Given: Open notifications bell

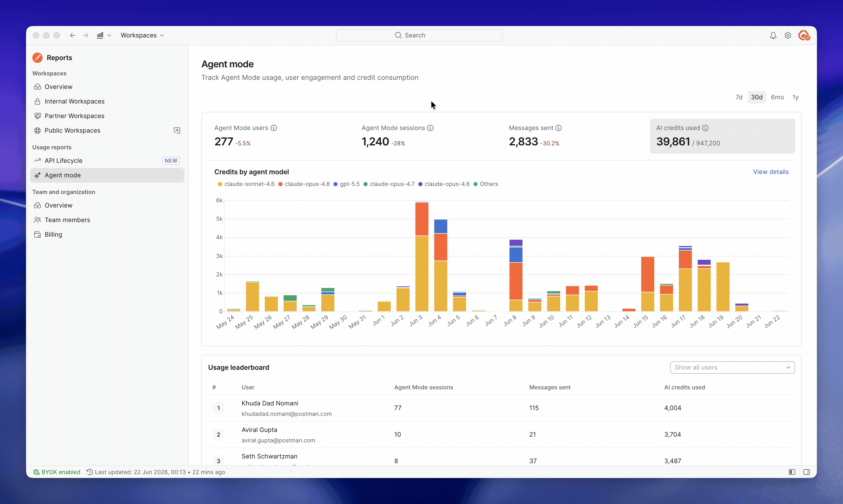Looking at the screenshot, I should point(773,35).
